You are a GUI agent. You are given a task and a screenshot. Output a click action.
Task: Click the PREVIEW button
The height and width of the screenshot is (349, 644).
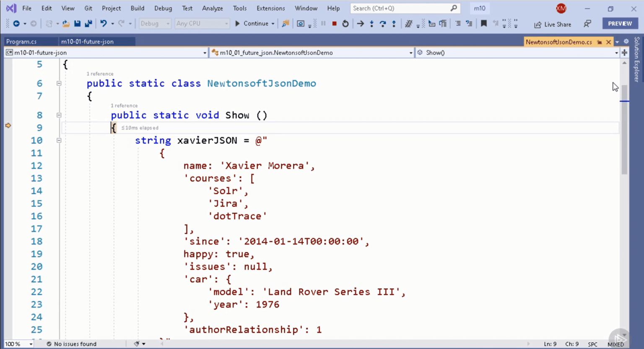pyautogui.click(x=620, y=23)
